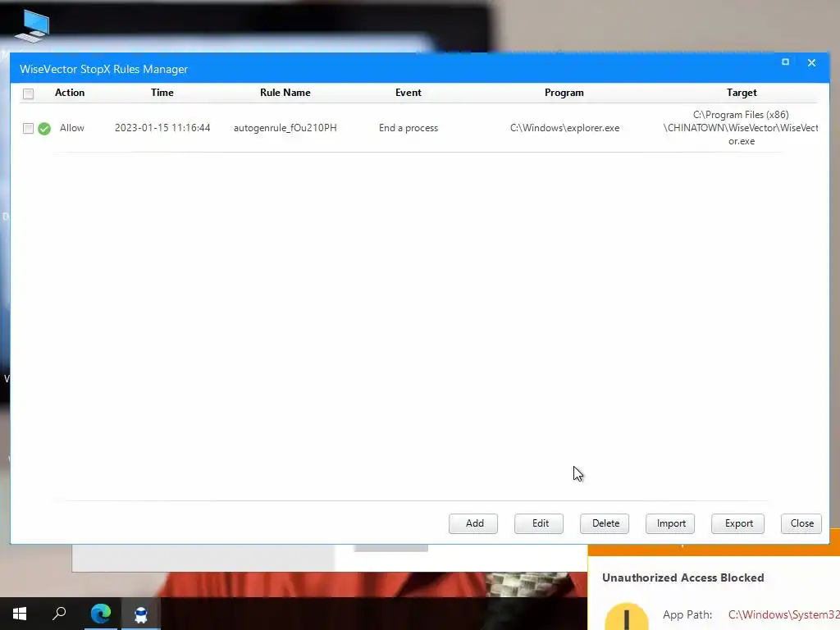840x630 pixels.
Task: Select the End a process event cell
Action: [409, 128]
